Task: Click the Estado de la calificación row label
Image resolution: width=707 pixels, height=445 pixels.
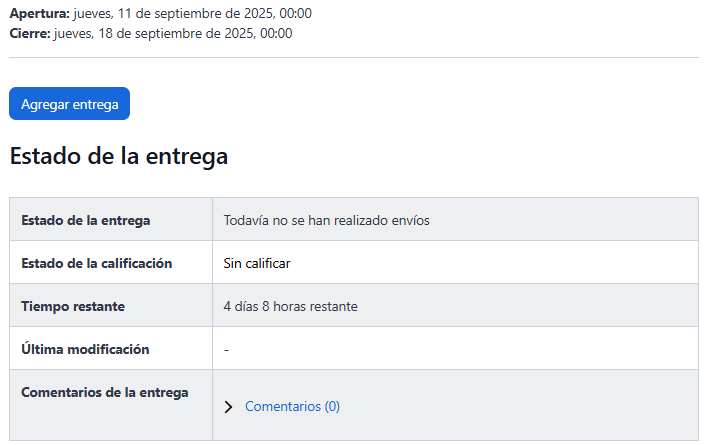Action: click(x=97, y=263)
